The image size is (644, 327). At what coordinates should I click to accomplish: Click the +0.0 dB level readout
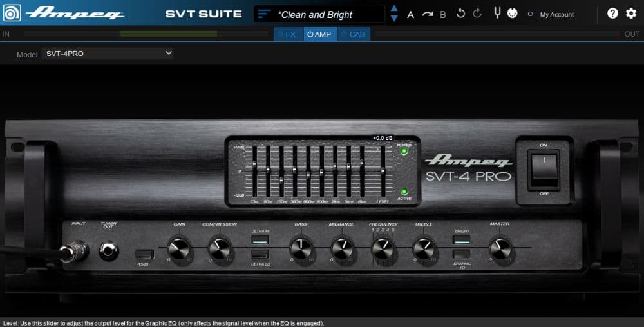(x=383, y=138)
